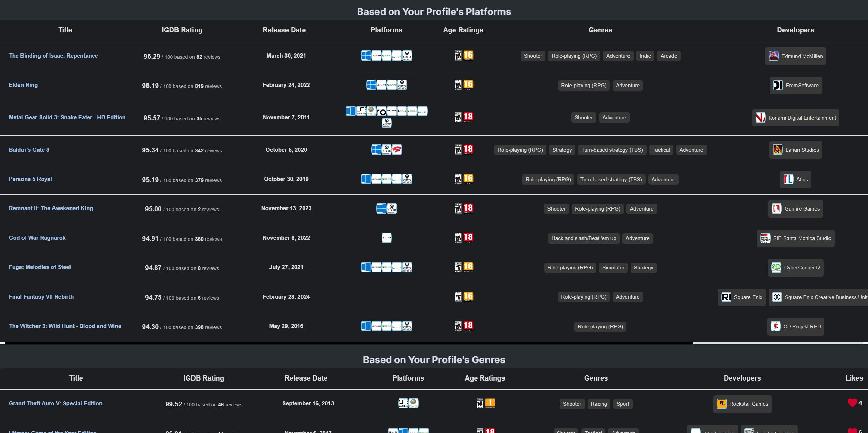Click the PEGI 18 rating badge for Baldur's Gate 3
868x433 pixels.
click(468, 149)
